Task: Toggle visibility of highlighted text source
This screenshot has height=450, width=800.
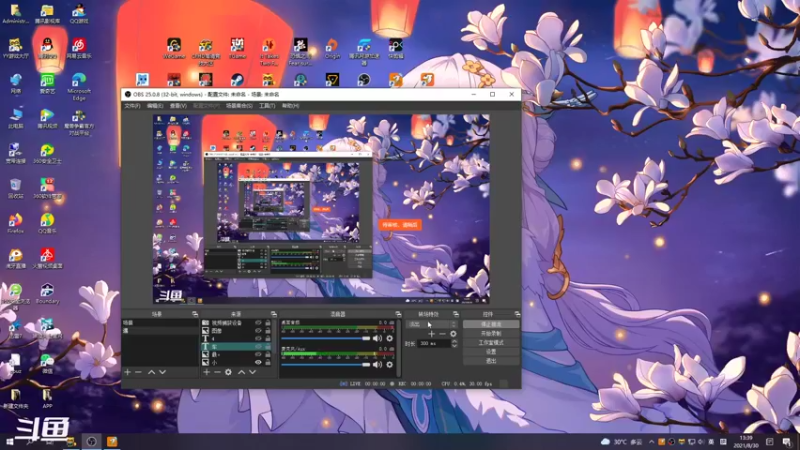Action: coord(258,346)
